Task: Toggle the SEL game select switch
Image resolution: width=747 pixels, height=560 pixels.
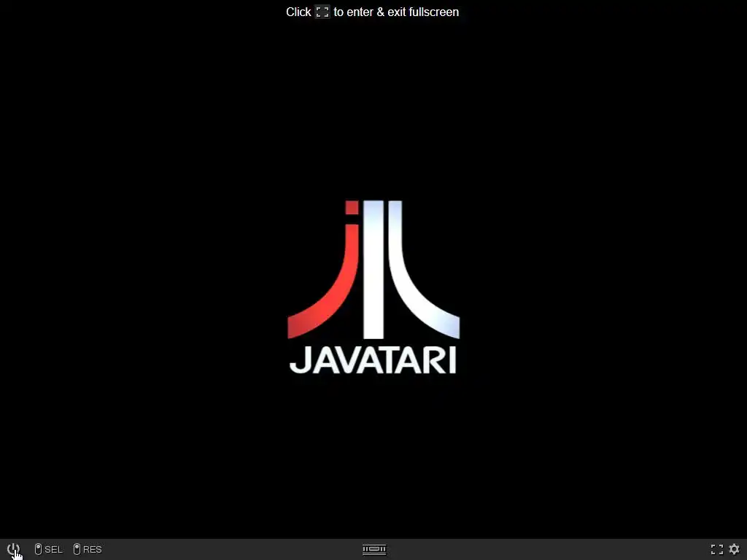Action: tap(49, 549)
